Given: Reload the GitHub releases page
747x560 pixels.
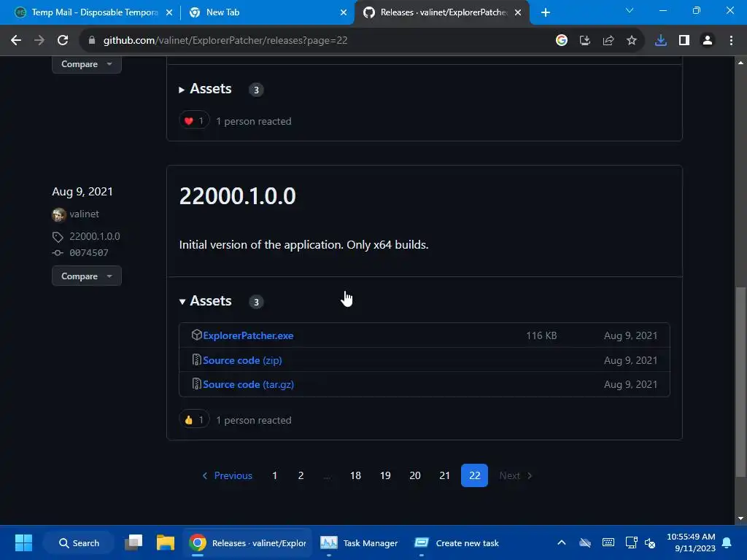Looking at the screenshot, I should point(63,41).
